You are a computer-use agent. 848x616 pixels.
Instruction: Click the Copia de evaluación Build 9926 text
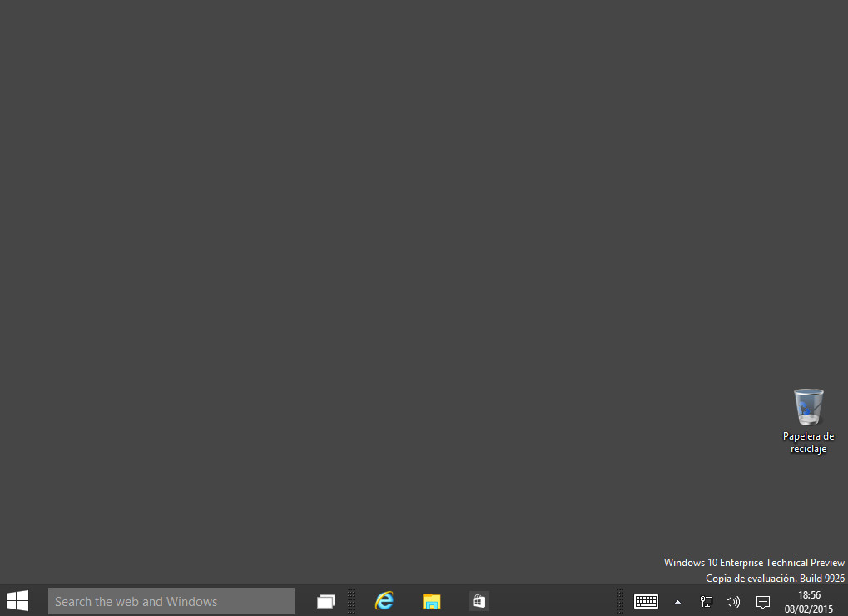(774, 578)
